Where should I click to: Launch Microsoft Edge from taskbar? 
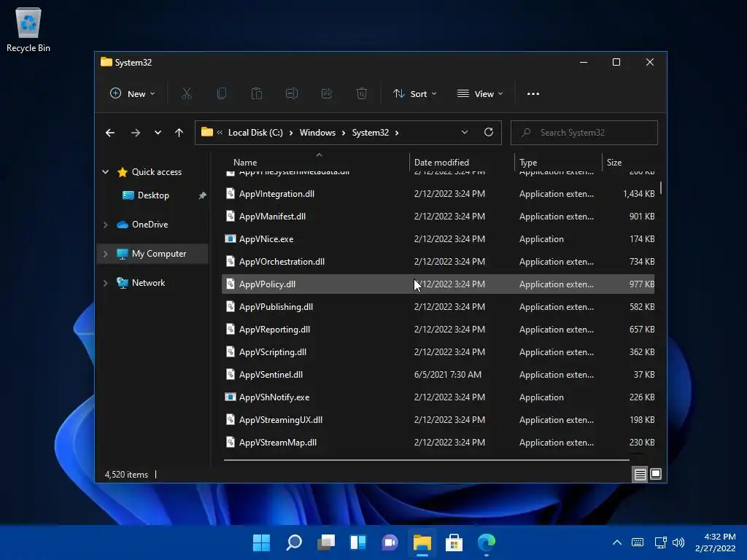click(487, 542)
